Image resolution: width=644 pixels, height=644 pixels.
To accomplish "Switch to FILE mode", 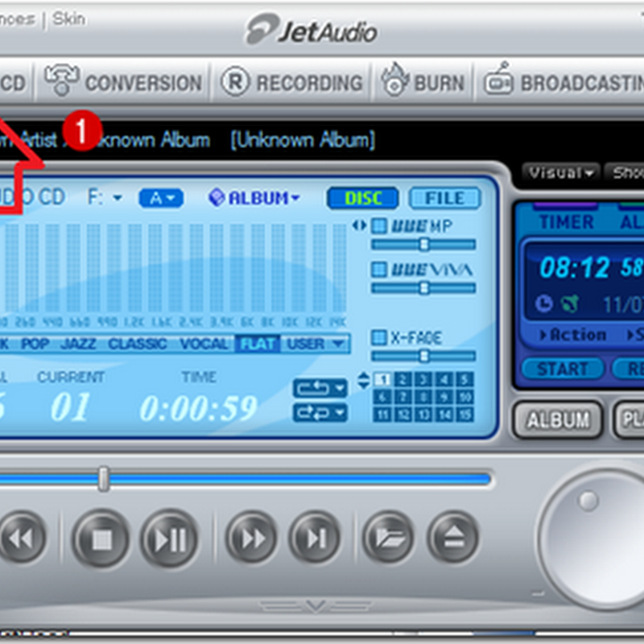I will (445, 198).
